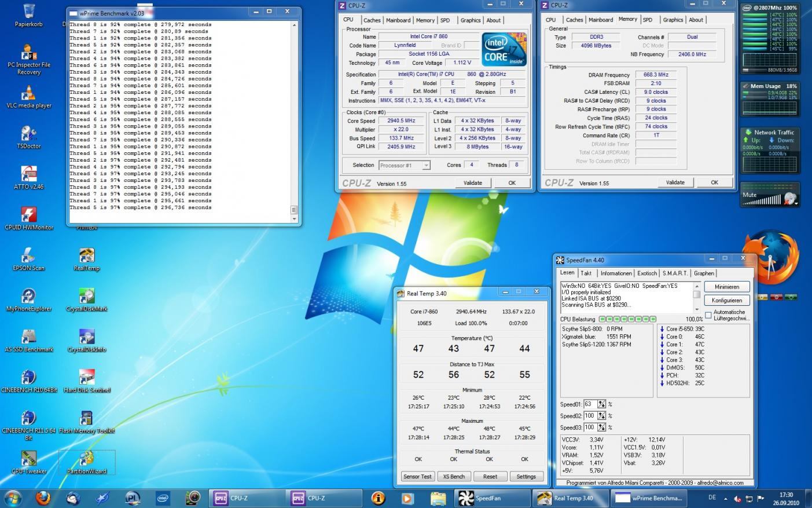
Task: Open the SPD tab in right CPU-Z
Action: pos(648,20)
